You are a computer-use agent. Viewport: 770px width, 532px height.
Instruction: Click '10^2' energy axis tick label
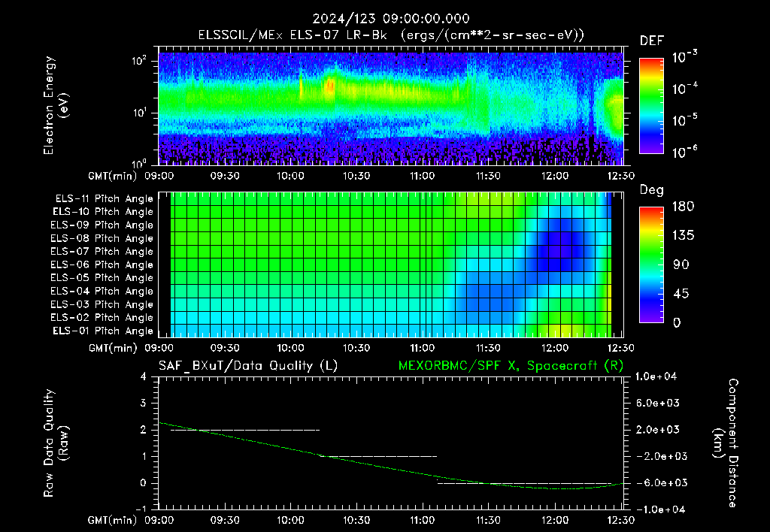(x=139, y=62)
